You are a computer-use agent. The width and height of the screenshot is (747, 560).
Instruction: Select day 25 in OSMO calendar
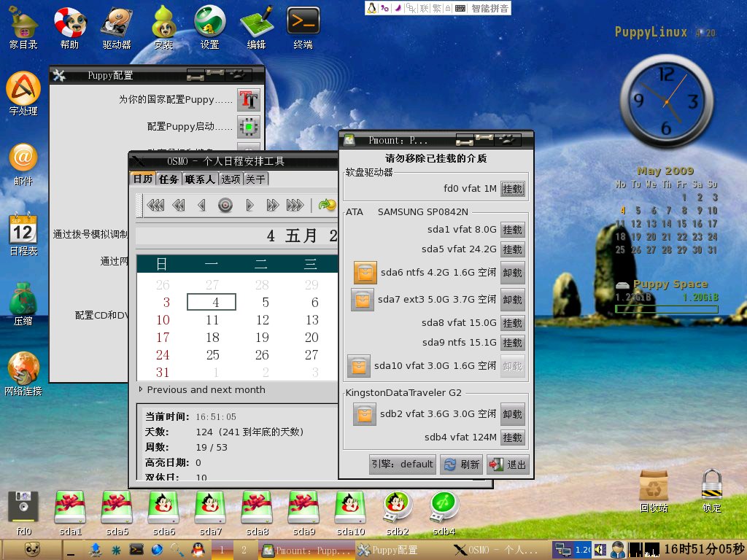click(x=212, y=355)
